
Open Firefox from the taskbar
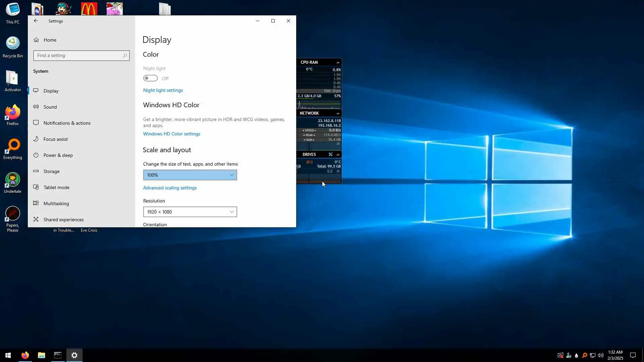[x=25, y=355]
